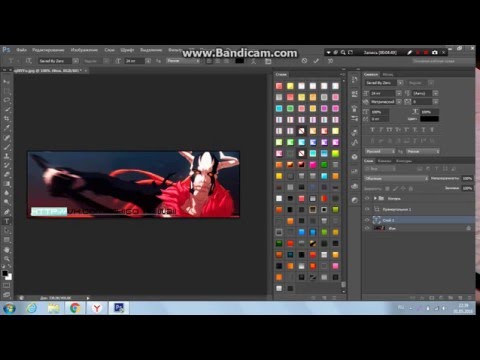Select the Clone Stamp tool
Image resolution: width=480 pixels, height=360 pixels.
pyautogui.click(x=7, y=156)
